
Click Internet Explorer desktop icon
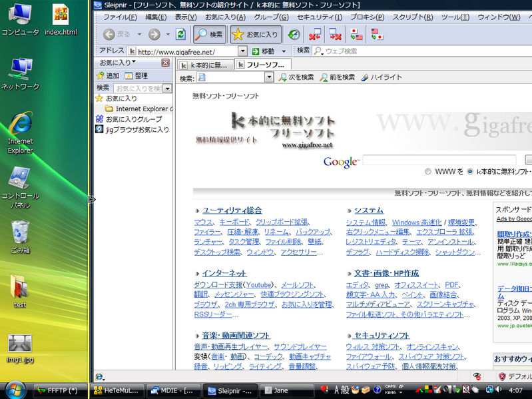(x=21, y=133)
